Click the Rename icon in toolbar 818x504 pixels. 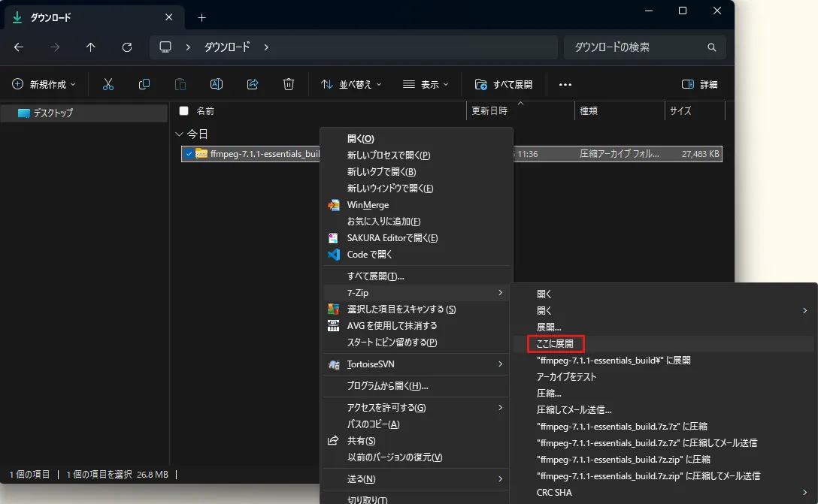click(x=216, y=84)
